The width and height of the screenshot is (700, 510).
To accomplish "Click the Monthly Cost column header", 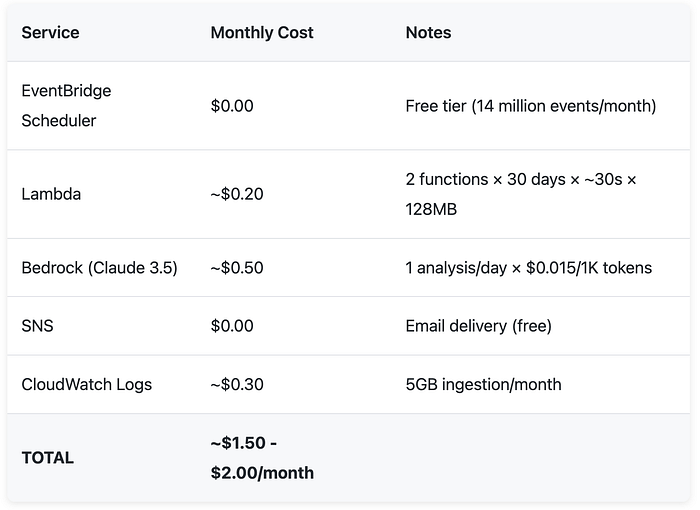I will coord(262,33).
